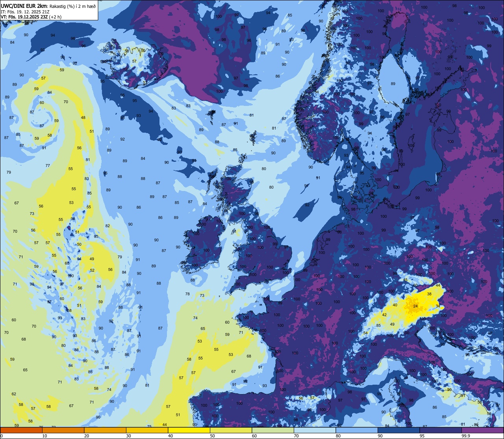Pick the orange 10–20 legend color
The width and height of the screenshot is (504, 439).
(x=63, y=430)
